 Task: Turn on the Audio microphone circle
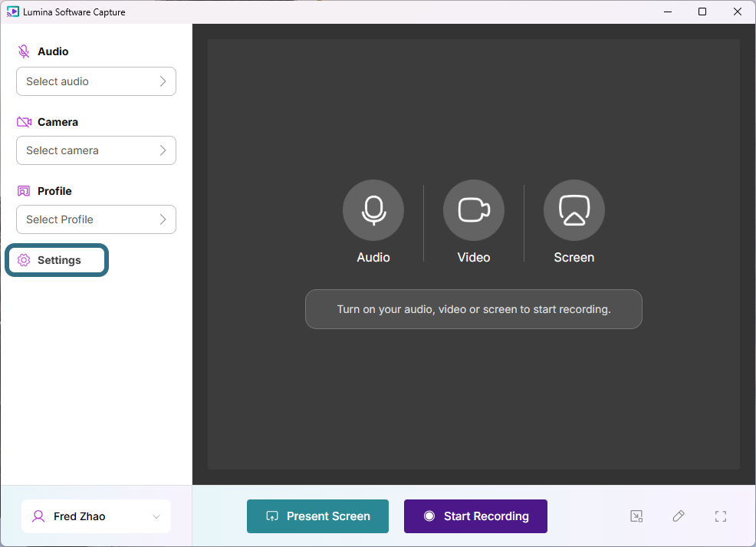[373, 210]
